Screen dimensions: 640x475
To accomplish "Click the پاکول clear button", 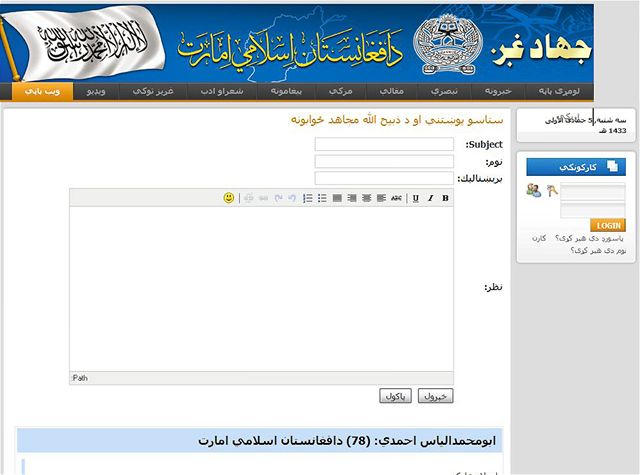I will [x=395, y=396].
